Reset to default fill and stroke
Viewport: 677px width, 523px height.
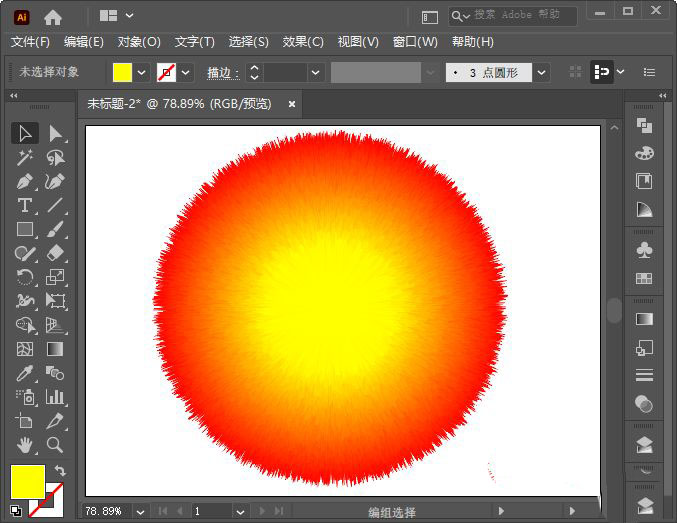[16, 510]
